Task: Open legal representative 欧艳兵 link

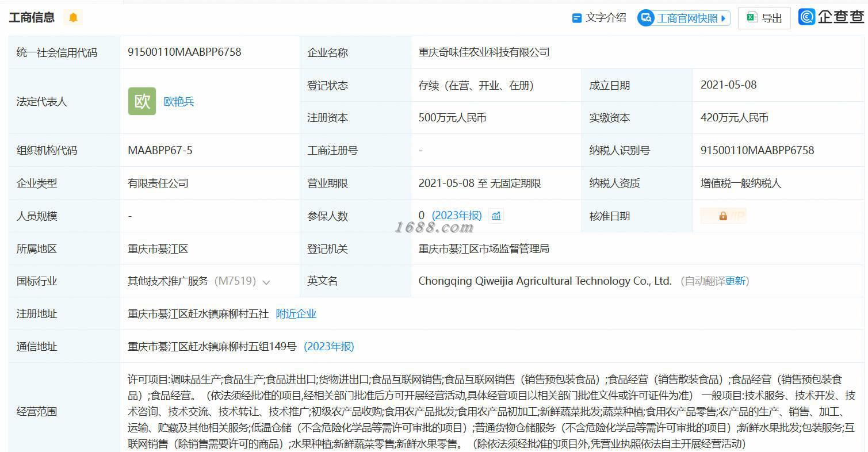Action: click(179, 102)
